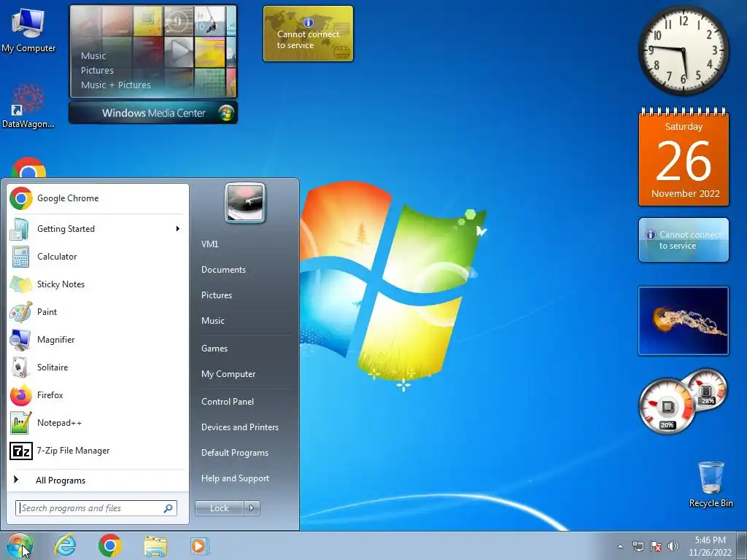This screenshot has height=560, width=747.
Task: Open Internet Explorer from taskbar
Action: (65, 545)
